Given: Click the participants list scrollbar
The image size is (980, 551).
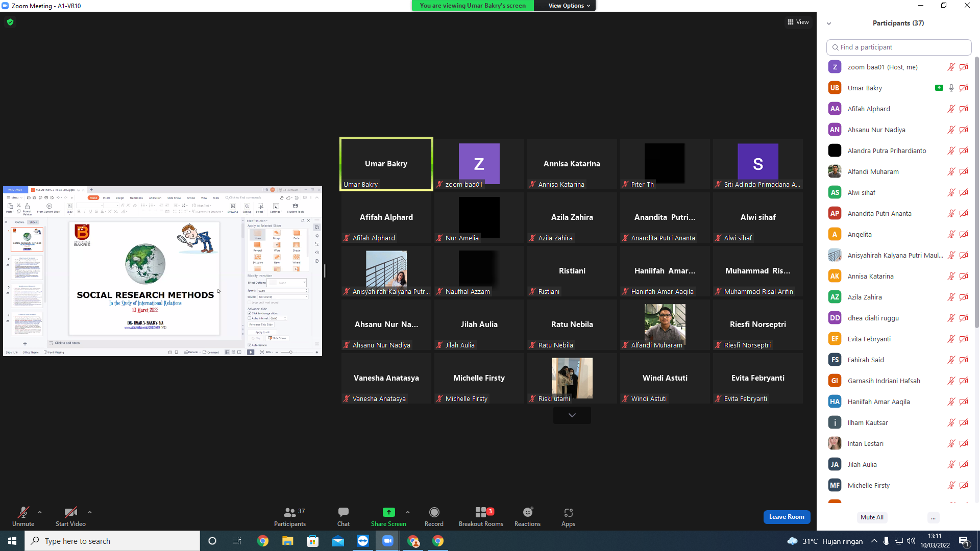Looking at the screenshot, I should tap(976, 194).
